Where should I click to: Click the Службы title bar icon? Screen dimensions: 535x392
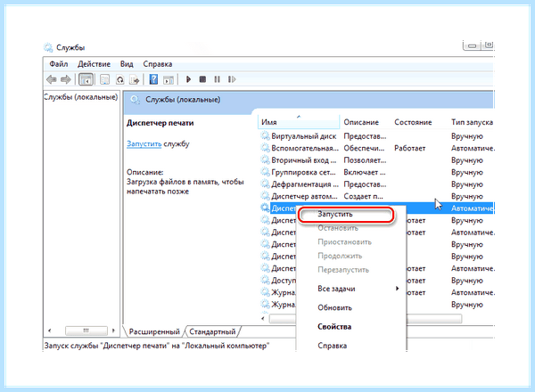(48, 47)
